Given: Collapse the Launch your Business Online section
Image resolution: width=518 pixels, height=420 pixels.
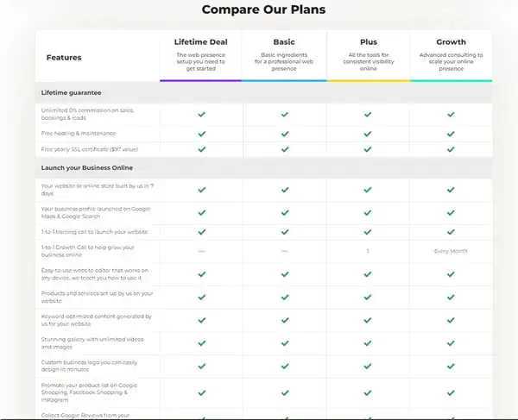Looking at the screenshot, I should pyautogui.click(x=263, y=167).
